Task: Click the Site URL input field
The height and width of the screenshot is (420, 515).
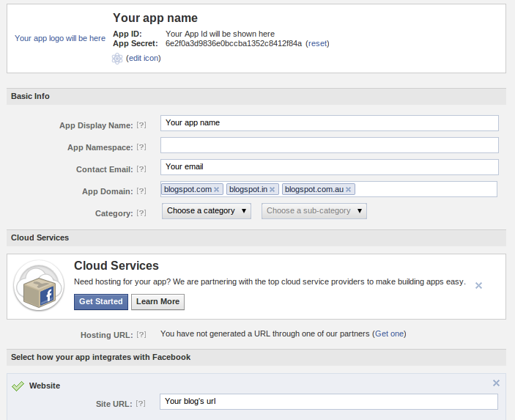Action: [x=329, y=402]
